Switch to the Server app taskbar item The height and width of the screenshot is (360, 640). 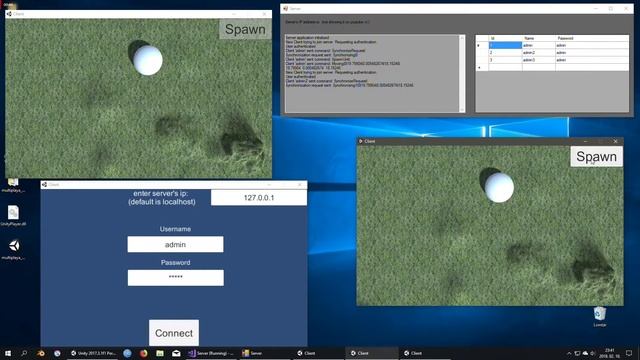(265, 353)
